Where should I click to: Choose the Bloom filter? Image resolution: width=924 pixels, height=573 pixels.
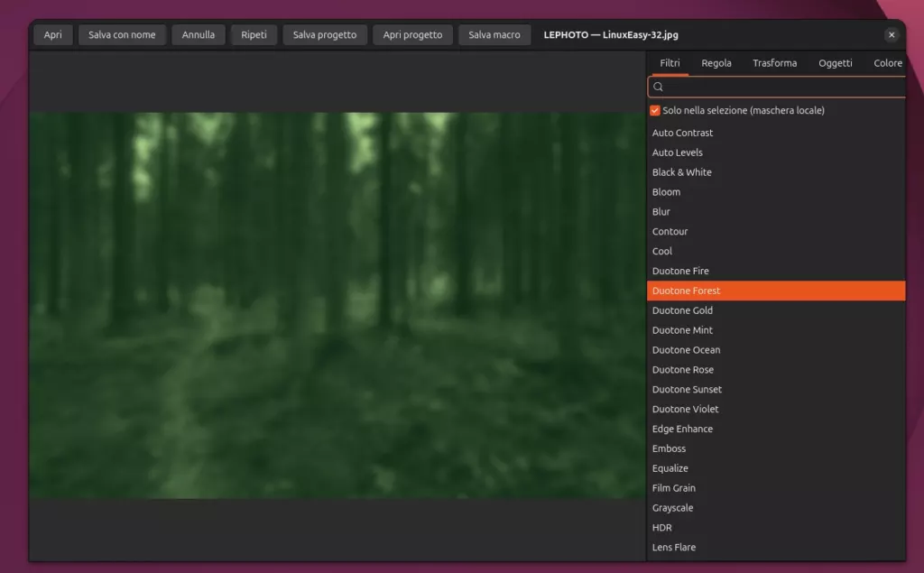coord(776,192)
